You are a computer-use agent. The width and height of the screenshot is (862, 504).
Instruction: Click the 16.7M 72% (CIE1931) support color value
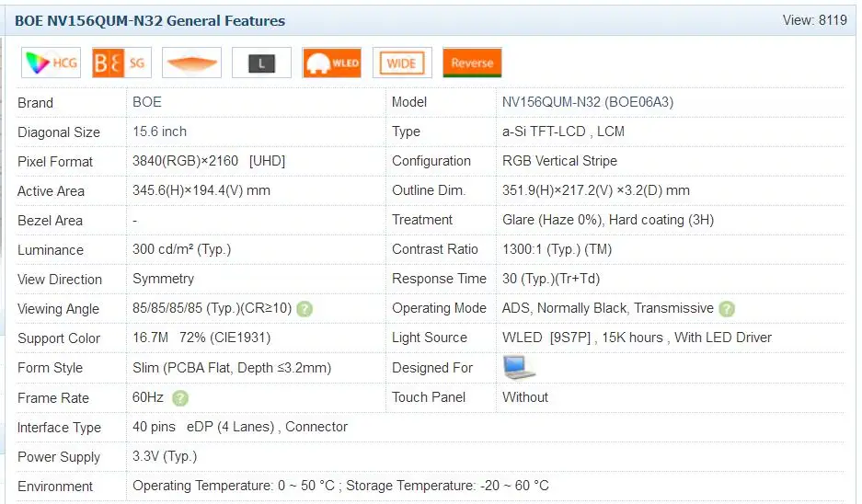click(201, 338)
